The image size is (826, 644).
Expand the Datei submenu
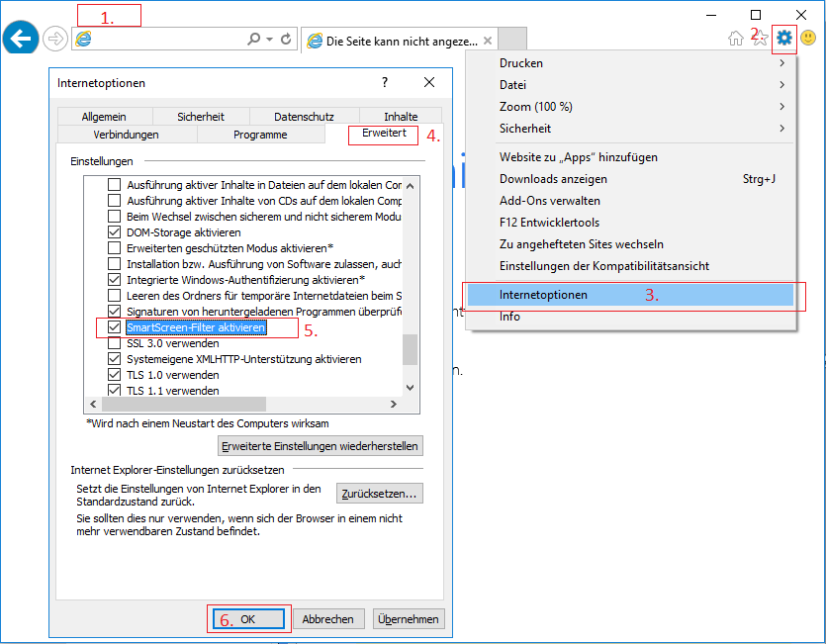pos(630,84)
